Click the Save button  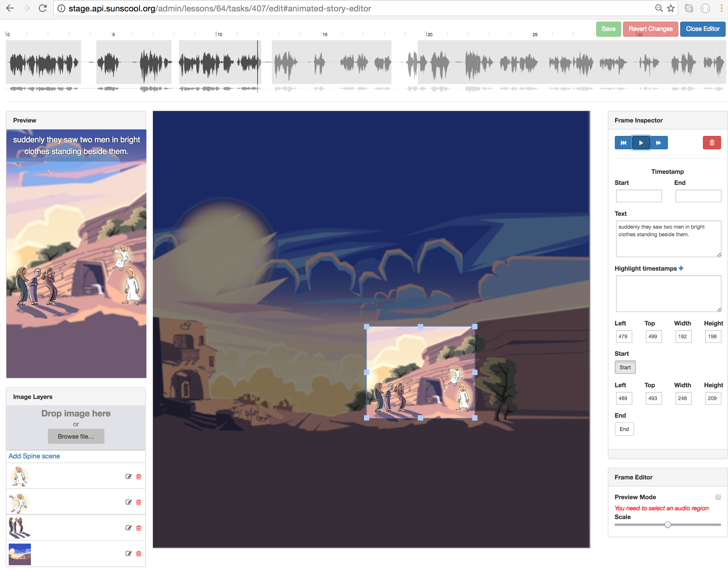click(x=608, y=29)
